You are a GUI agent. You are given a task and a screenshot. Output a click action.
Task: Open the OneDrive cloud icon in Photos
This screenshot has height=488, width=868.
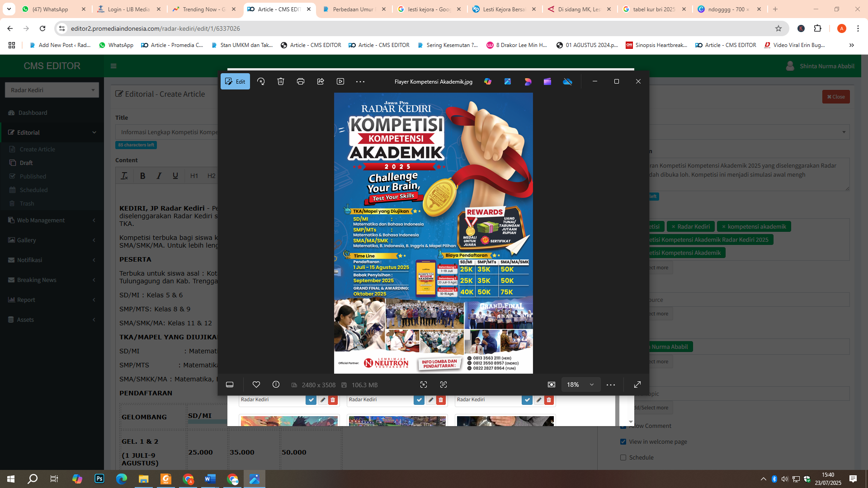point(567,82)
